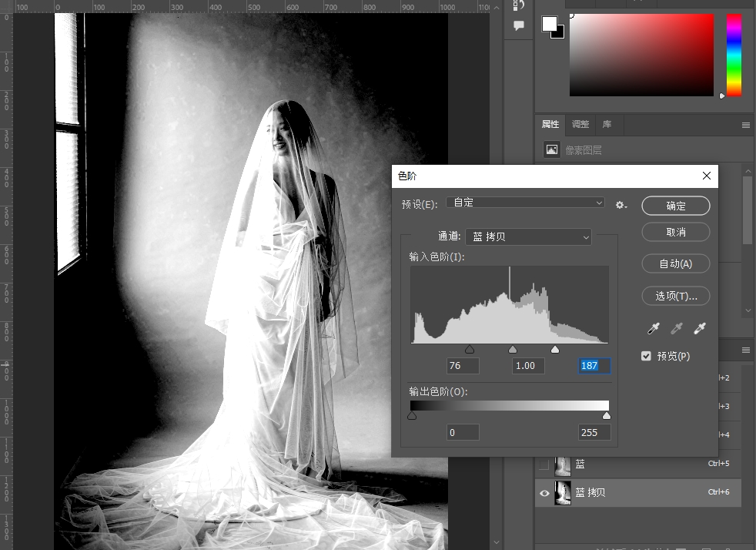
Task: Open the comments panel speech bubble icon
Action: [519, 25]
